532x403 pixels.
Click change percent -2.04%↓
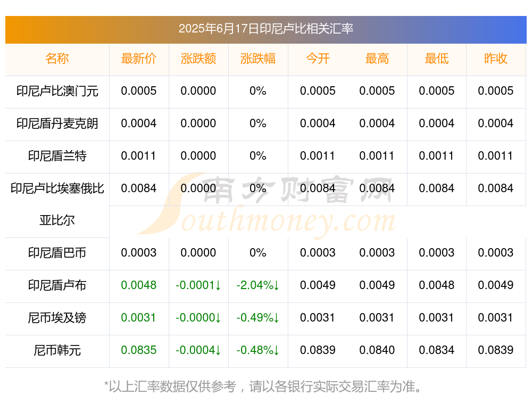pos(258,285)
